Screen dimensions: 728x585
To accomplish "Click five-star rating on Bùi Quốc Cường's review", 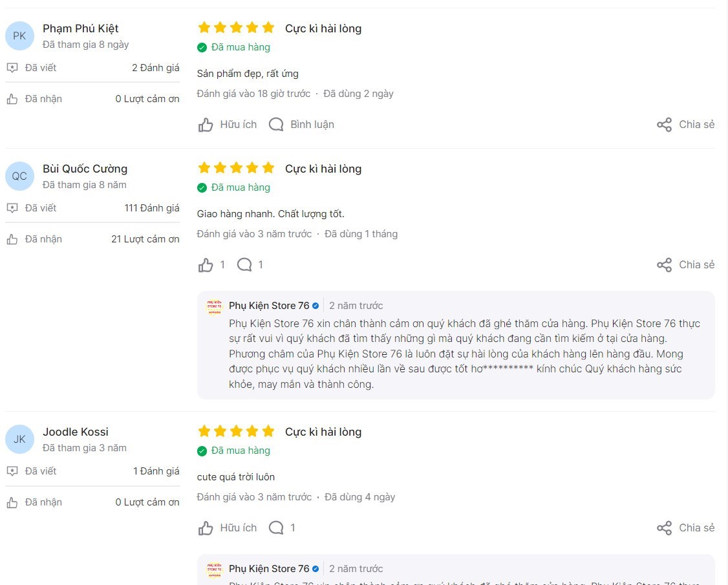I will coord(236,168).
